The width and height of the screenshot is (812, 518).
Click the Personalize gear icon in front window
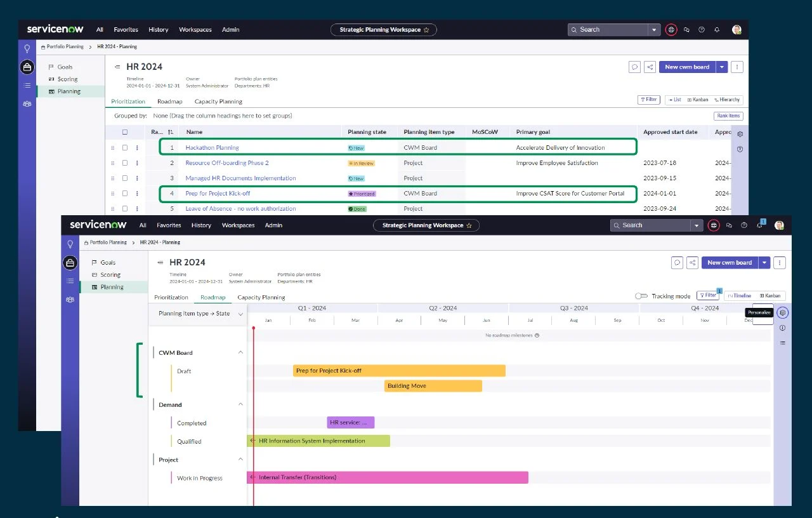tap(783, 312)
